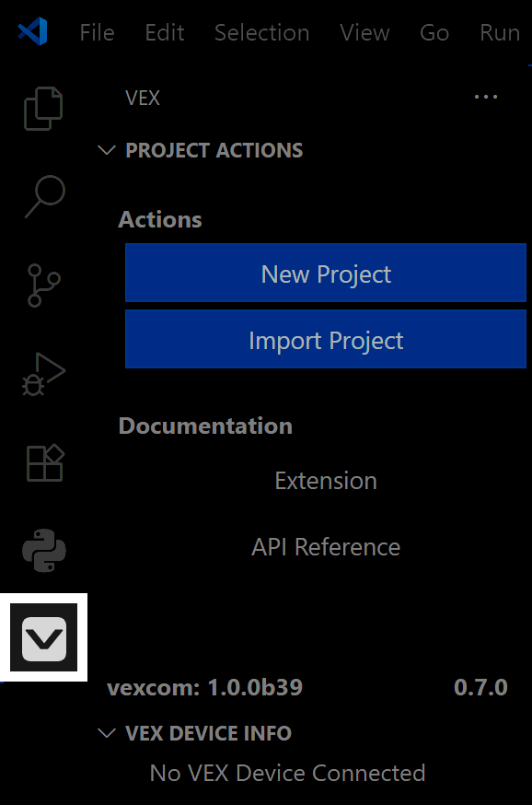Image resolution: width=532 pixels, height=805 pixels.
Task: Open the File menu
Action: point(97,32)
